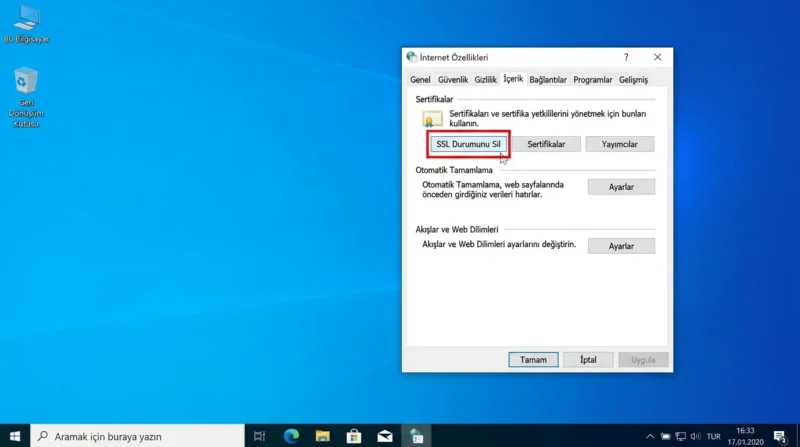Open the Action Center notifications icon
This screenshot has width=800, height=447.
[x=779, y=436]
